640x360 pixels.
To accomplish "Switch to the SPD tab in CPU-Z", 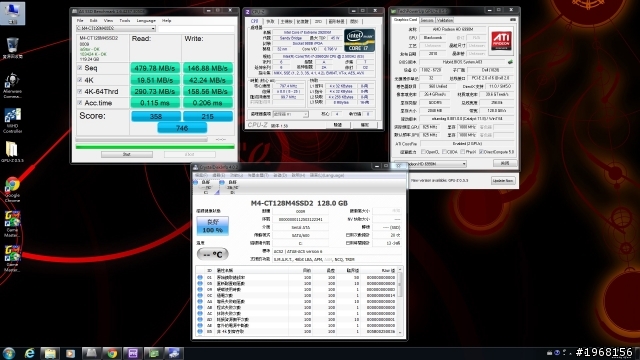I will [x=318, y=21].
